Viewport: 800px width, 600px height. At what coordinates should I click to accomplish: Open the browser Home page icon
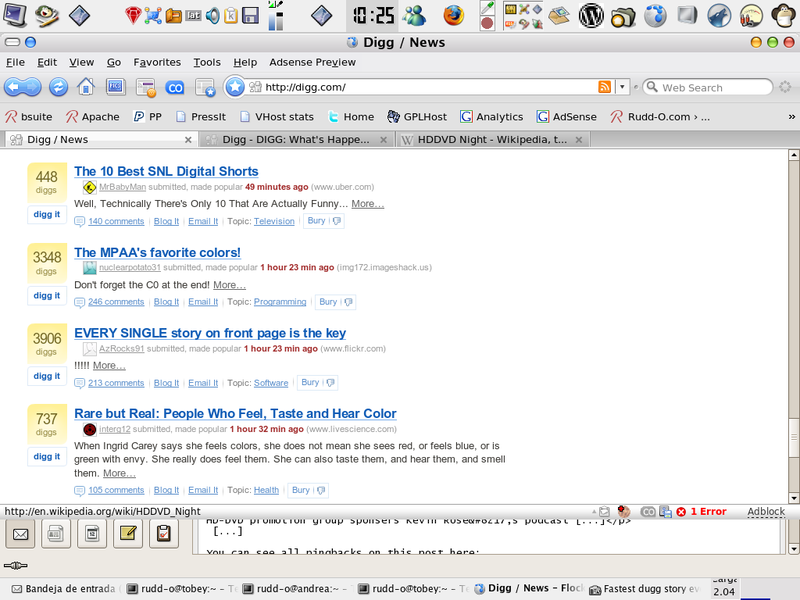tap(86, 87)
